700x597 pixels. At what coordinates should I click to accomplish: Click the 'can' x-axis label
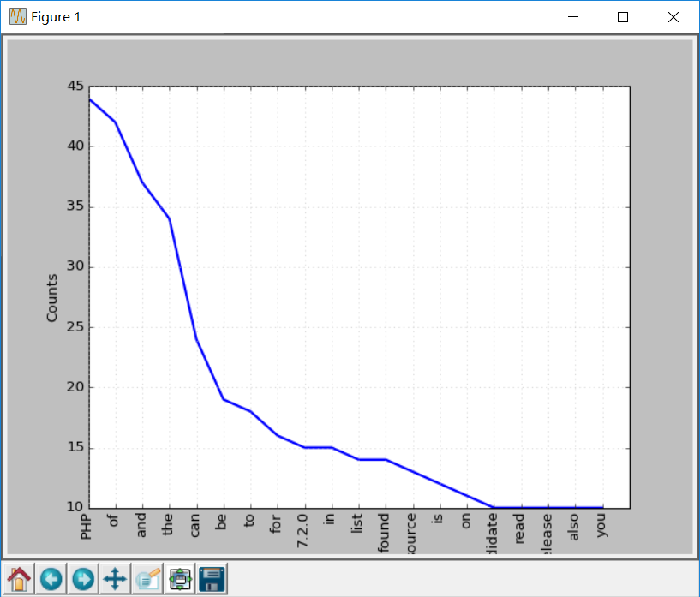[194, 525]
